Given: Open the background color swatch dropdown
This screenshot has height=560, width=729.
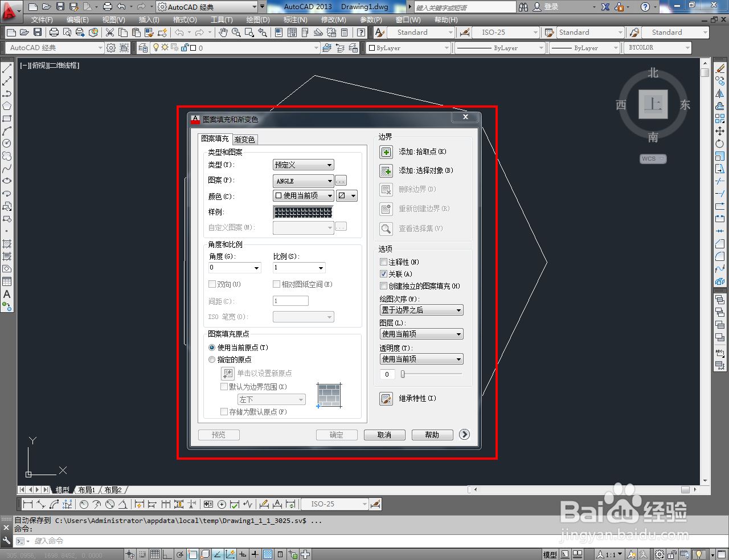Looking at the screenshot, I should pos(347,195).
